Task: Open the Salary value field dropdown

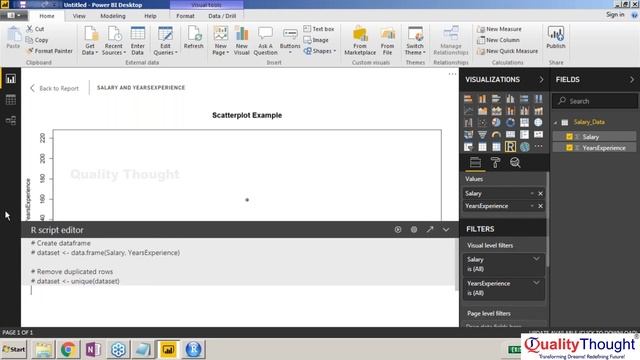Action: (532, 193)
